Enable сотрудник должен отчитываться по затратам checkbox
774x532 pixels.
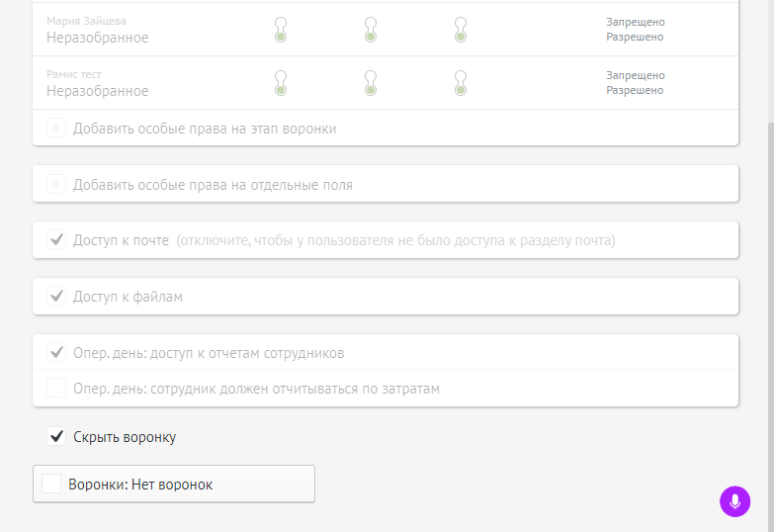[56, 389]
